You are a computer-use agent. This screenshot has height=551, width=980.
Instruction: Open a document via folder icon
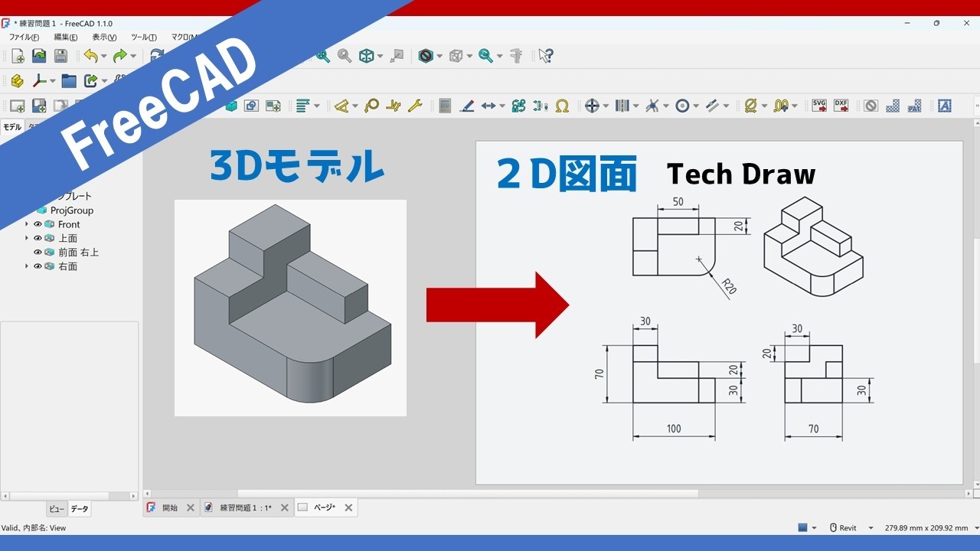click(x=39, y=56)
